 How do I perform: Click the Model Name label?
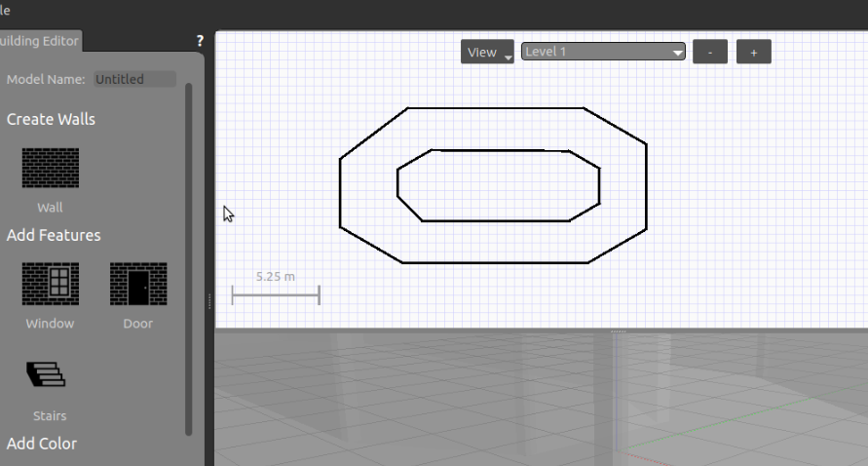(46, 79)
